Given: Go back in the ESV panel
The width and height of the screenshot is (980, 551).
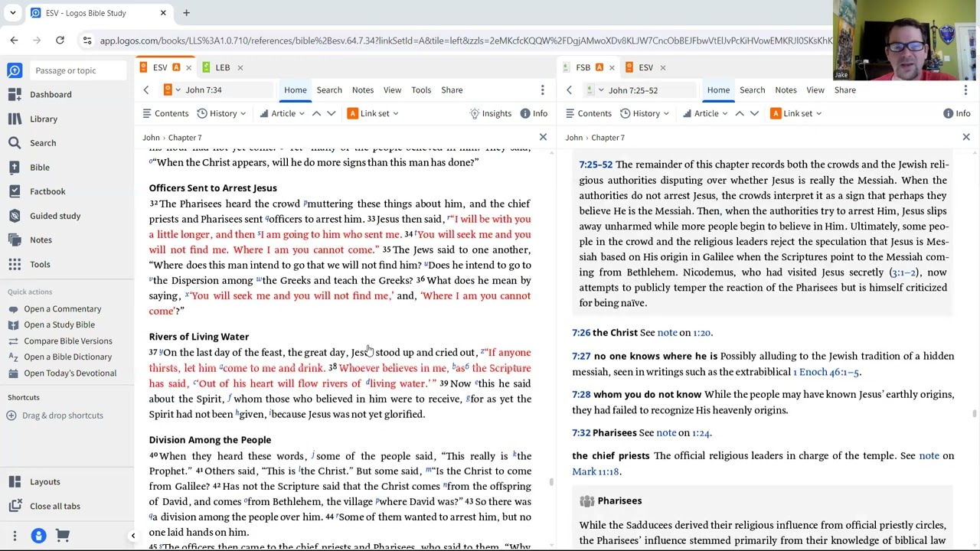Looking at the screenshot, I should [145, 90].
